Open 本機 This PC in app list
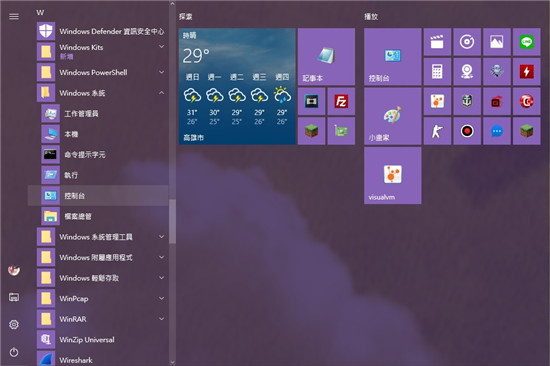Image resolution: width=550 pixels, height=366 pixels. tap(98, 134)
